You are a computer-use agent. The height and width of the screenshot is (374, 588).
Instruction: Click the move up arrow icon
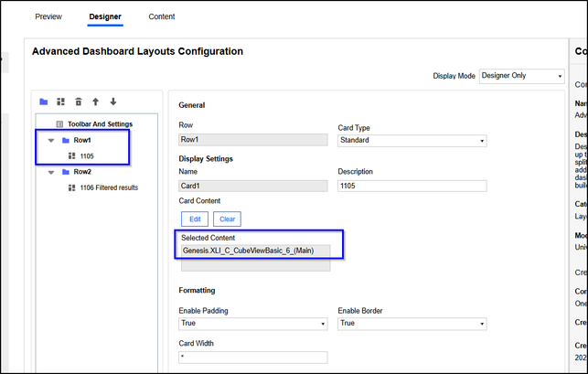[95, 102]
